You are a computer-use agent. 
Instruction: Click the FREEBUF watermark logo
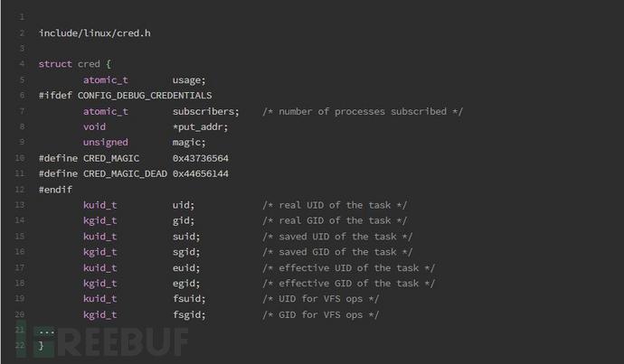tap(103, 341)
